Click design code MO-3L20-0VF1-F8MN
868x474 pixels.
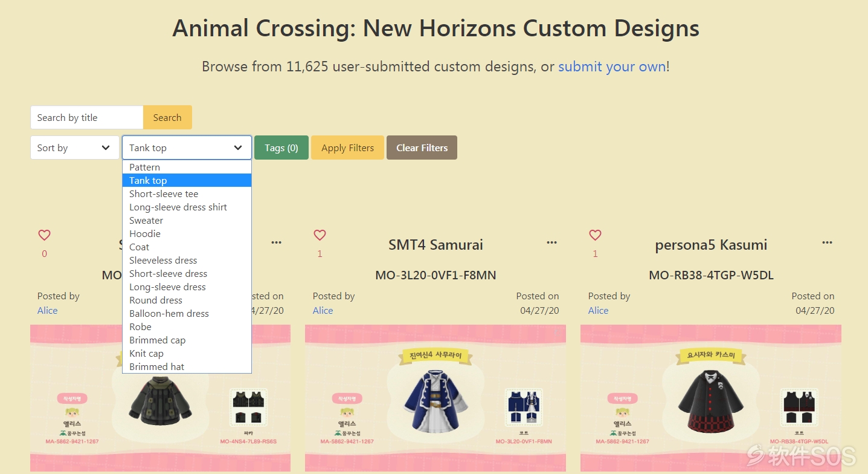coord(436,275)
